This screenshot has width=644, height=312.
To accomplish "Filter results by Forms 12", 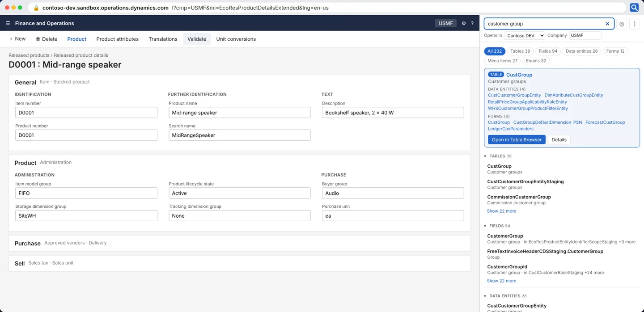I will (x=615, y=51).
